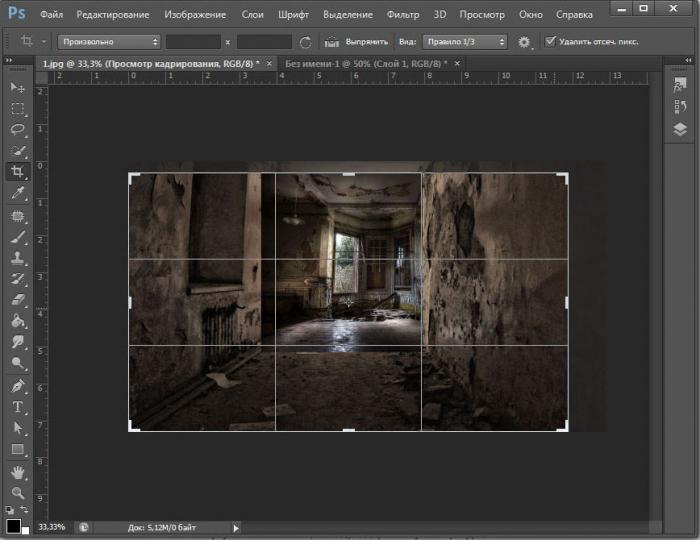Click the Straighten level icon
The height and width of the screenshot is (540, 700).
(x=331, y=42)
